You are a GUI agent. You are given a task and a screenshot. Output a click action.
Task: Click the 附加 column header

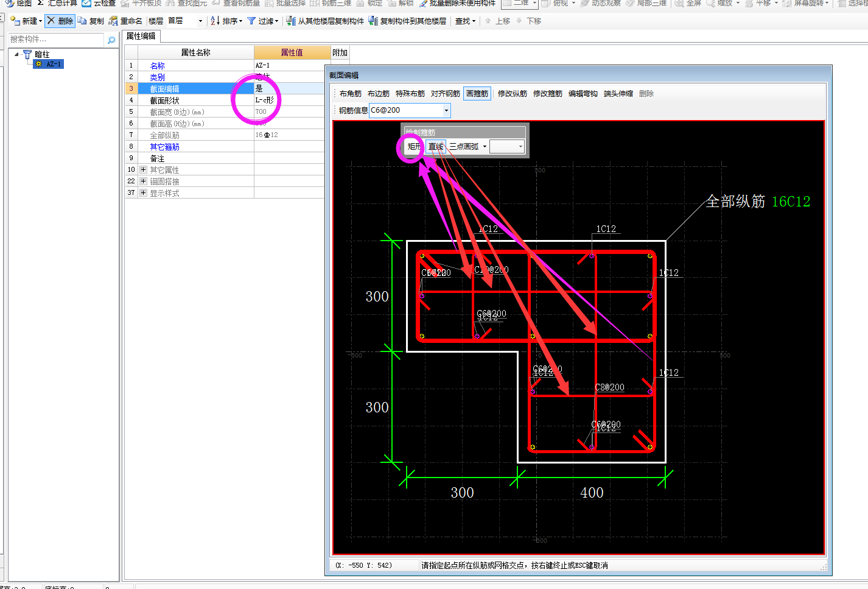point(340,52)
